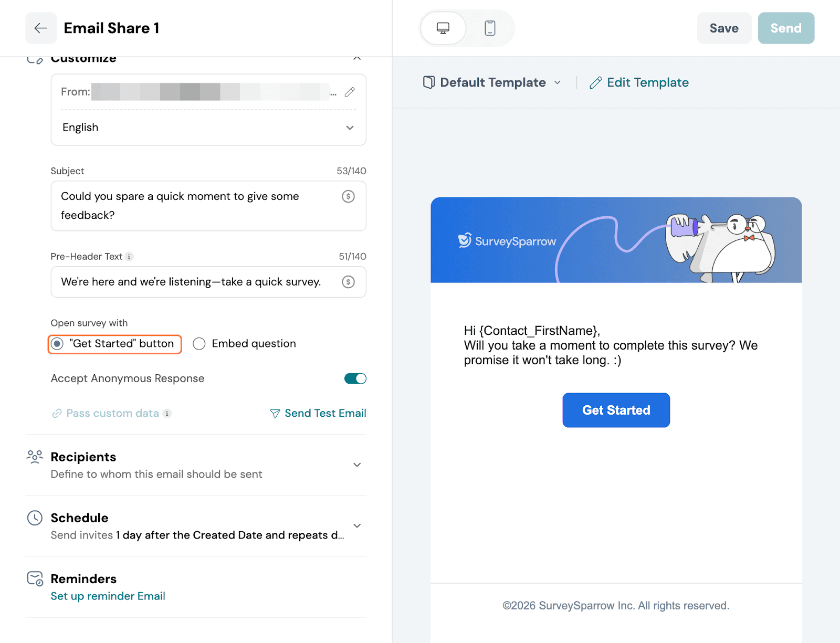Screen dimensions: 840x643
Task: Open Edit Template link
Action: [639, 82]
